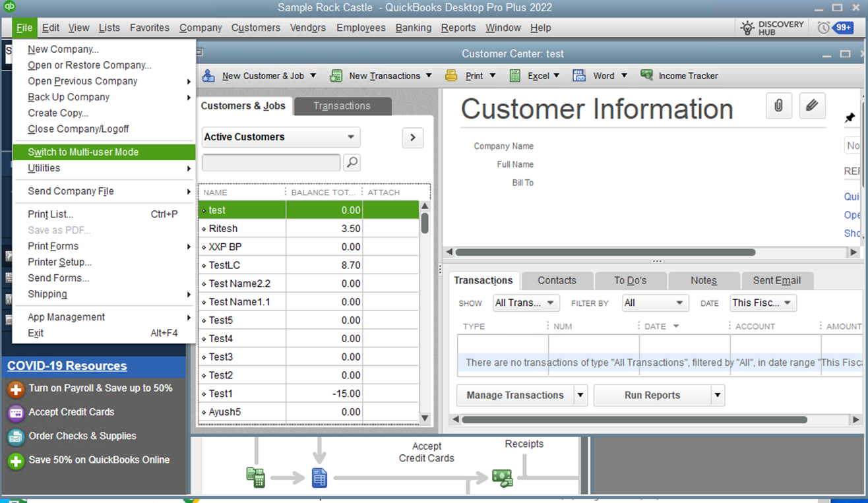Open the reminders clock with 99+ badge
Screen dimensions: 868x503
(835, 28)
